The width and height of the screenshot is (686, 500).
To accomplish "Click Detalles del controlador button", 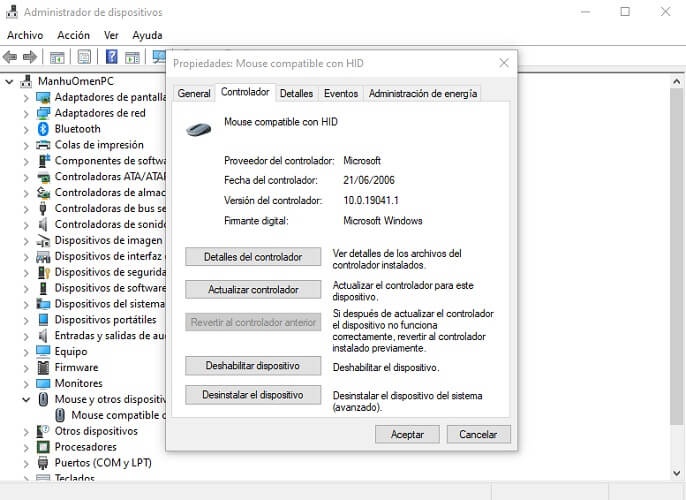I will (253, 257).
